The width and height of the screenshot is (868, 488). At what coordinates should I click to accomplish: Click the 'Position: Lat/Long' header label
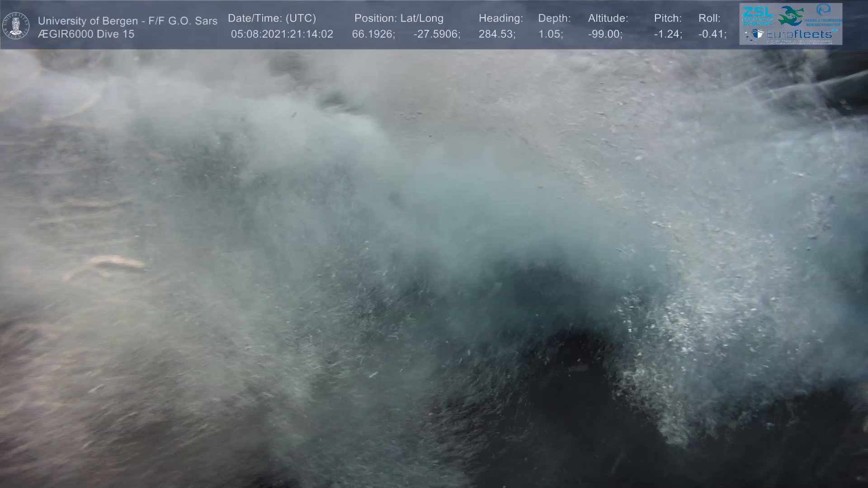coord(399,19)
